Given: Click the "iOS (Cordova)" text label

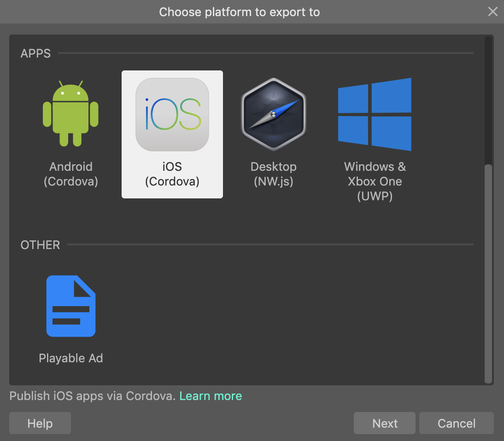Looking at the screenshot, I should pos(172,174).
